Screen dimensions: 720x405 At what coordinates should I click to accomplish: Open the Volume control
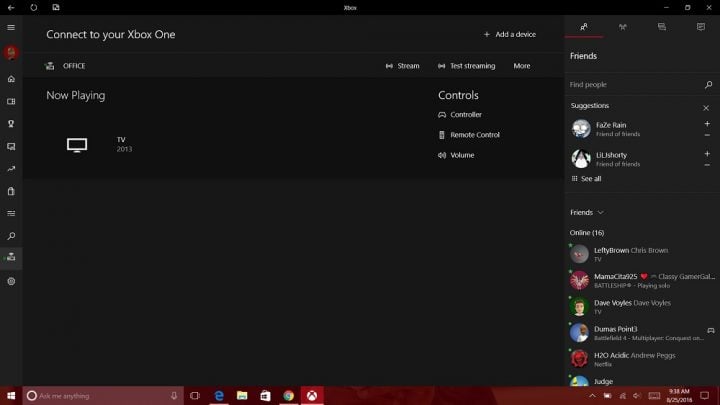tap(456, 155)
